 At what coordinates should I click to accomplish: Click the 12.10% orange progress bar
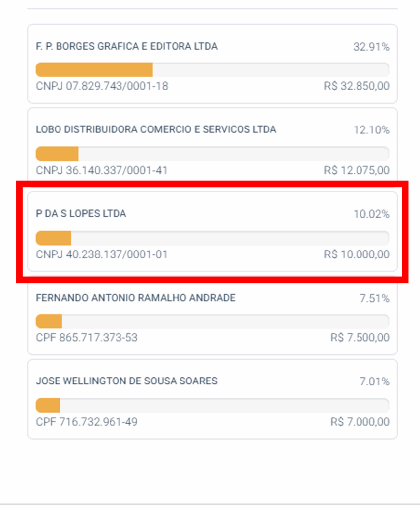(x=212, y=154)
